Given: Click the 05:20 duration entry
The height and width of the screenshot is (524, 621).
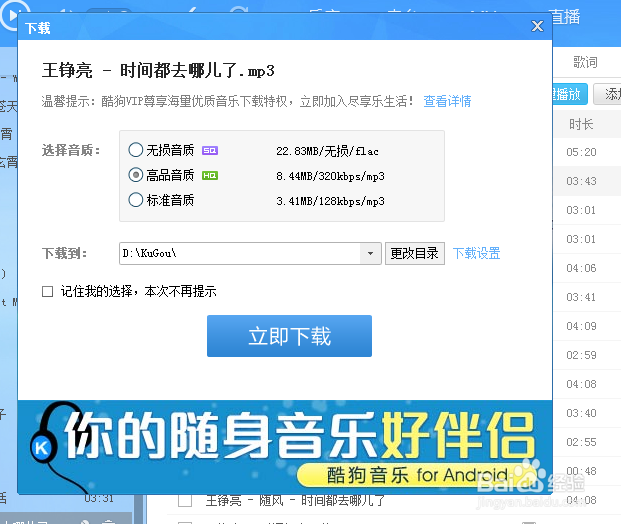Looking at the screenshot, I should (581, 152).
